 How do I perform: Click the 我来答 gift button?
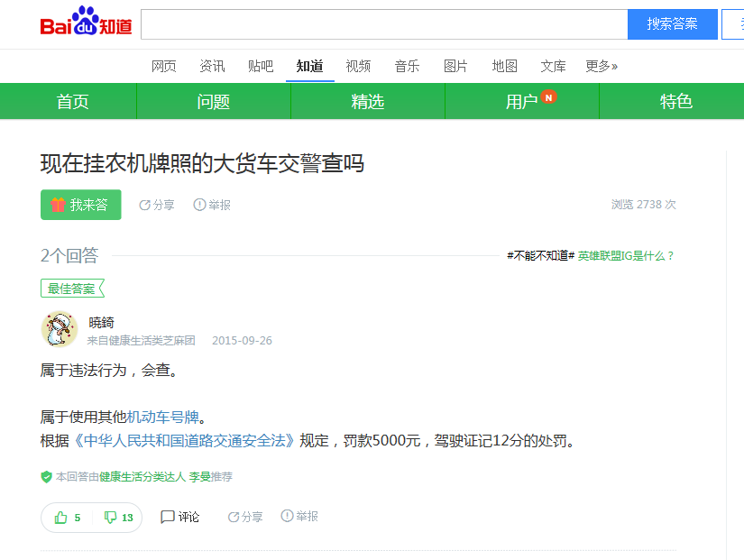pos(80,205)
